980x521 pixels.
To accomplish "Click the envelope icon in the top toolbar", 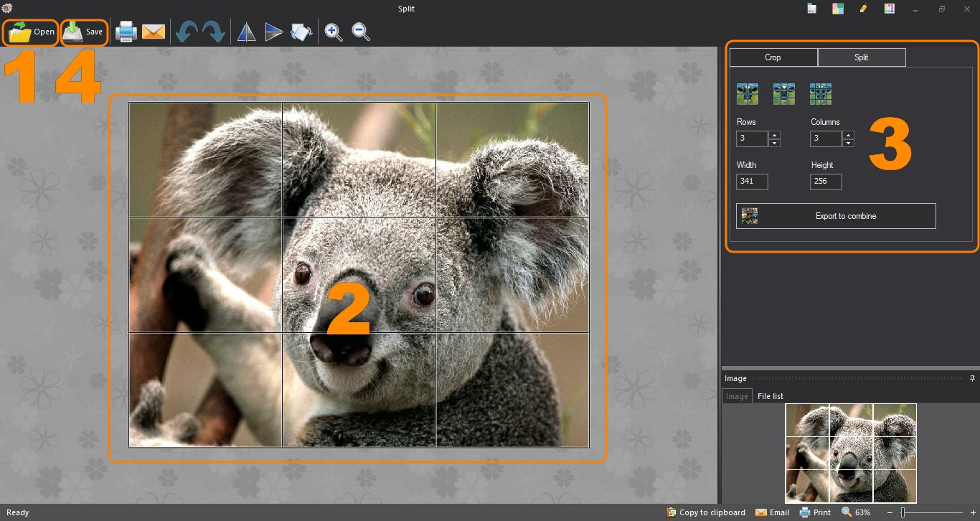I will click(154, 32).
